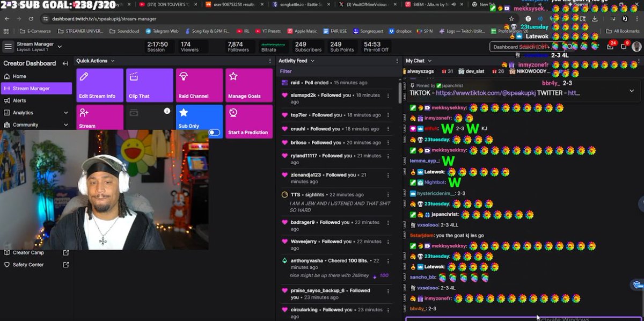The width and height of the screenshot is (644, 321).
Task: Click the Edit Stream Info pencil icon
Action: (84, 77)
